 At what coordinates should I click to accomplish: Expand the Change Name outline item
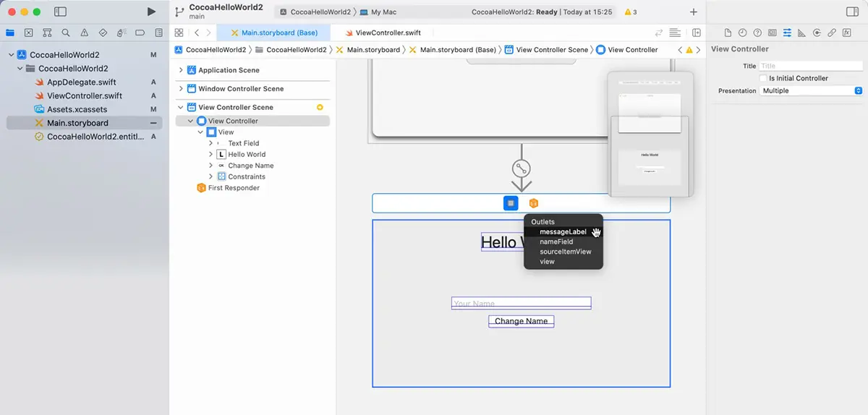point(210,166)
